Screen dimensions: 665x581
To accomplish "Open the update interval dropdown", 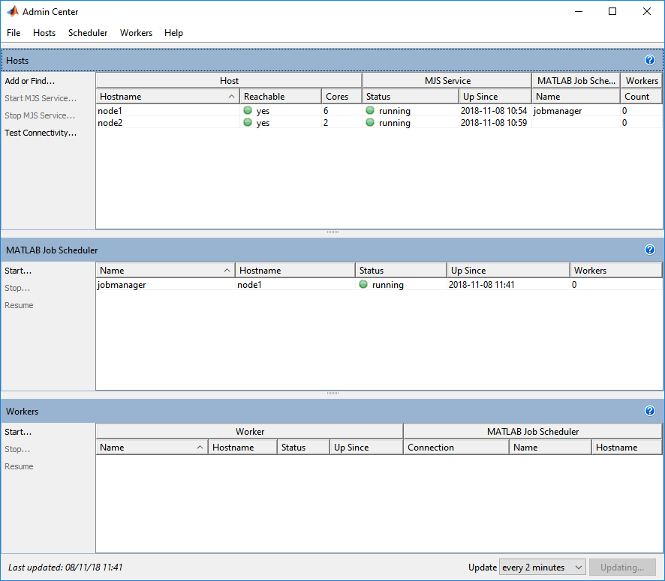I will click(542, 567).
